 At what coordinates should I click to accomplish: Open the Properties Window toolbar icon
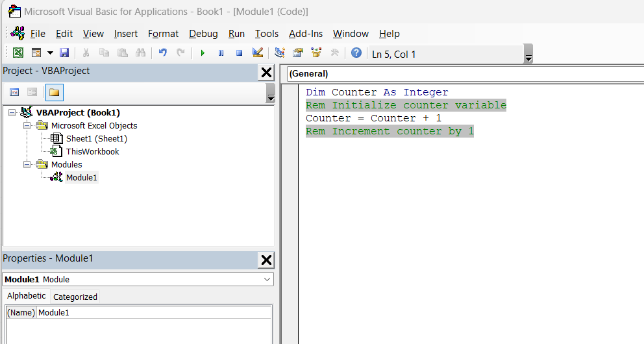pos(298,53)
